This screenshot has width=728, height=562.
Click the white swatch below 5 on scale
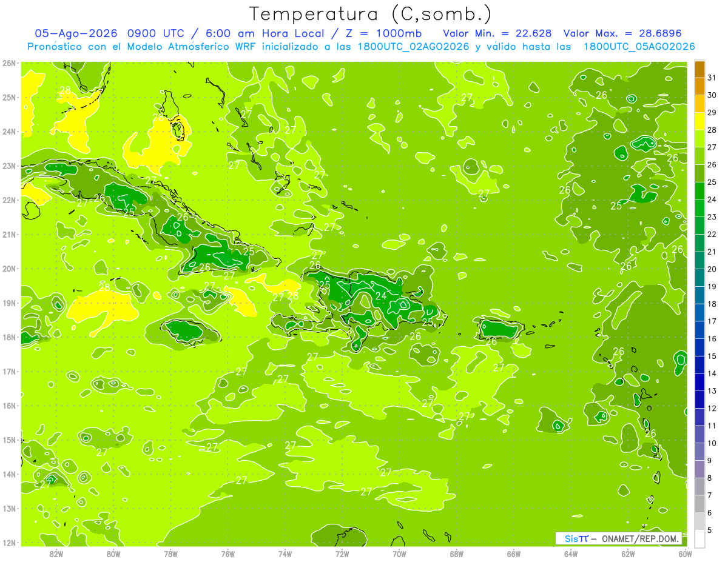(x=699, y=538)
